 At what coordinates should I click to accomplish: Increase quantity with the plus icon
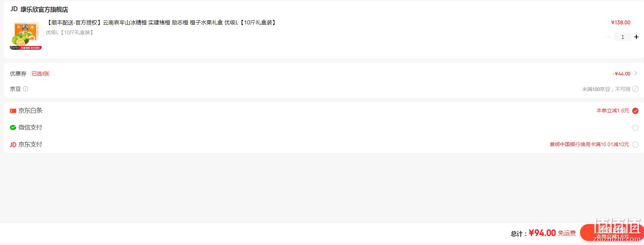point(636,37)
